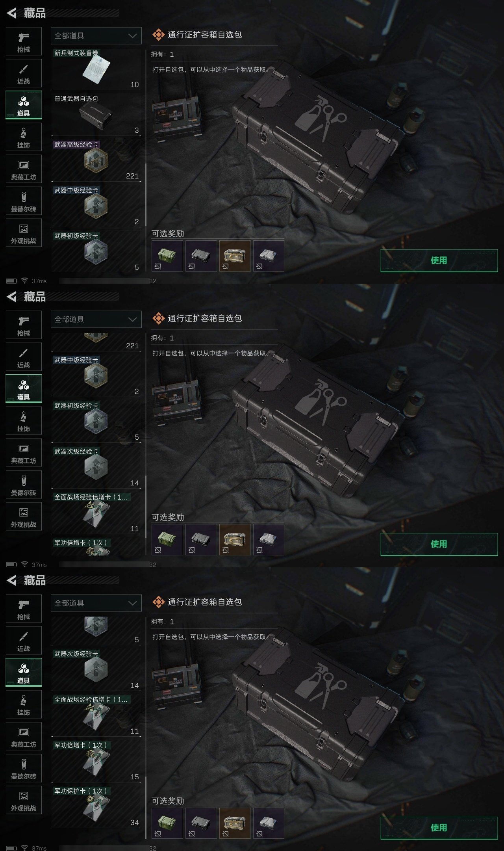The width and height of the screenshot is (504, 851).
Task: Click the 使用 button in topmost screenshot
Action: 439,260
